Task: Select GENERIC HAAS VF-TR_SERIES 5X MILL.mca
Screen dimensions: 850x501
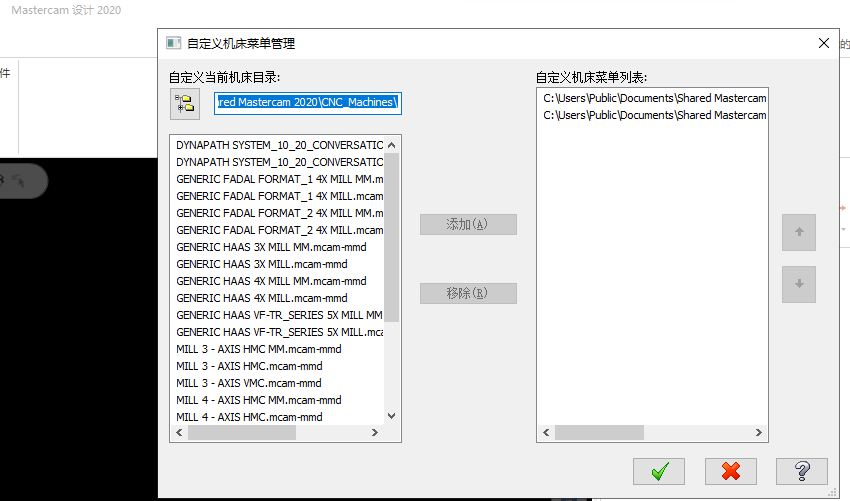Action: pyautogui.click(x=279, y=332)
